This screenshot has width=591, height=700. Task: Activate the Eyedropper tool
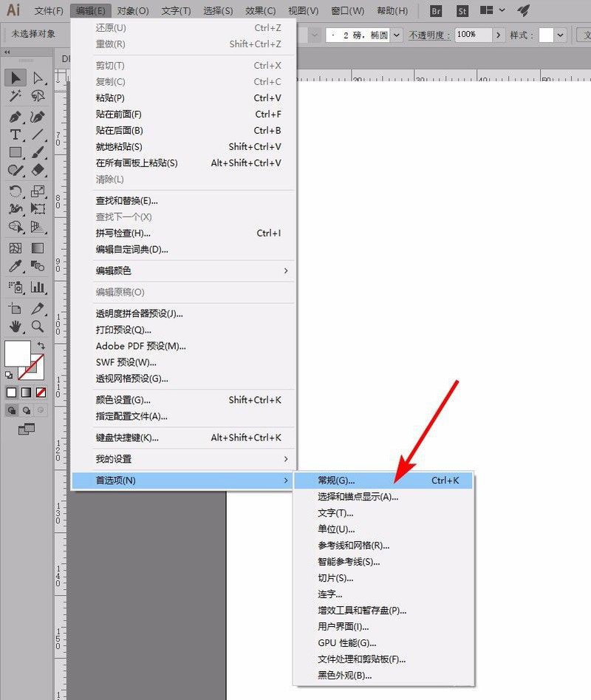click(x=16, y=266)
